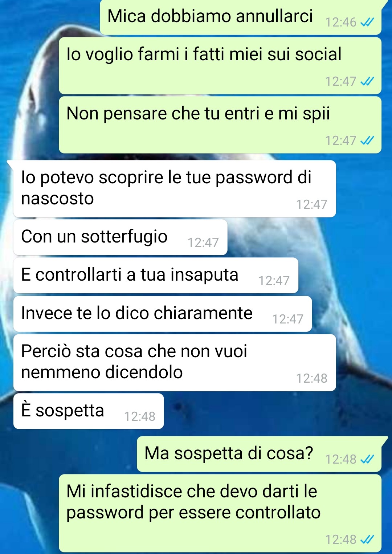Tap blue ticks on "Non pensare che tu entri"
The width and height of the screenshot is (392, 554).
tap(367, 141)
